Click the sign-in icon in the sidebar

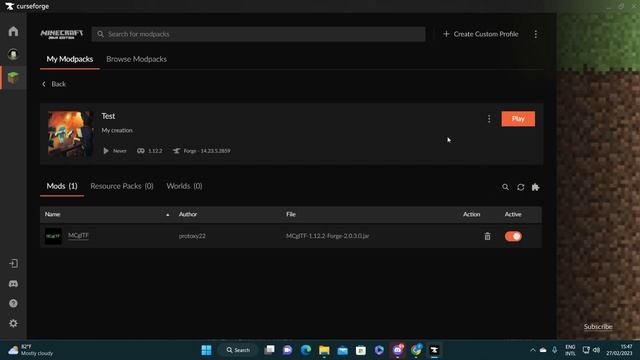pyautogui.click(x=13, y=264)
